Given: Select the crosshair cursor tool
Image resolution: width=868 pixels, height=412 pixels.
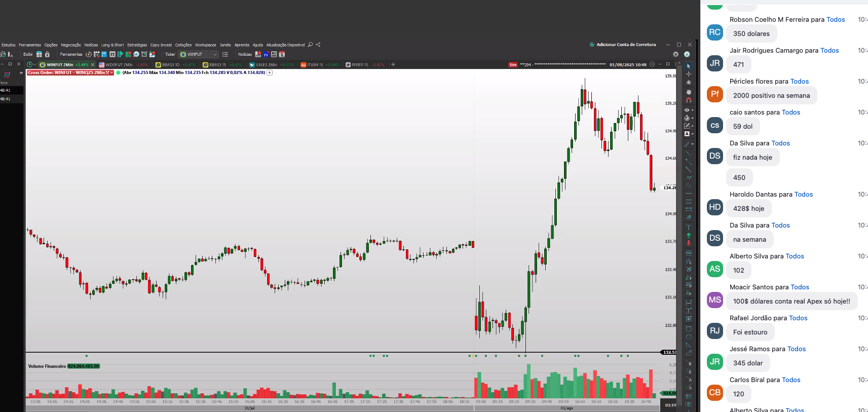Looking at the screenshot, I should tap(688, 74).
